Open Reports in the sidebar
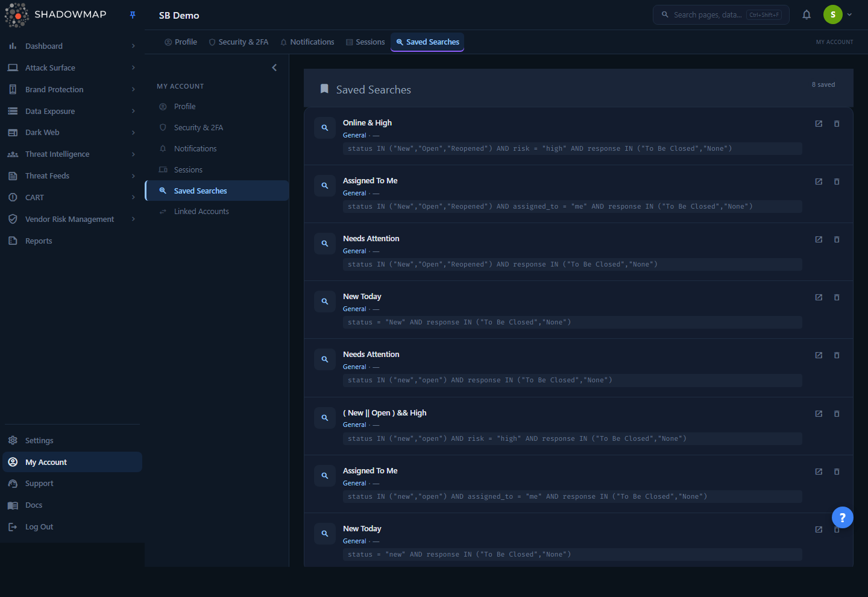This screenshot has height=597, width=868. click(72, 241)
